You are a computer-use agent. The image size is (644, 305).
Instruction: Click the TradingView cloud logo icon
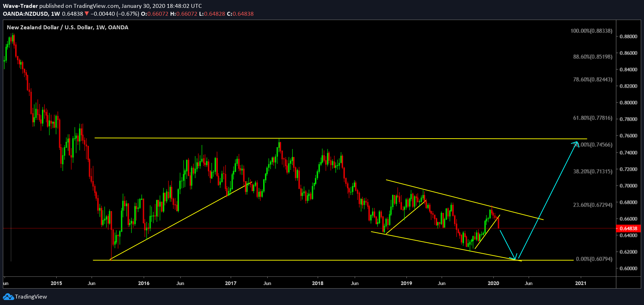(x=8, y=297)
